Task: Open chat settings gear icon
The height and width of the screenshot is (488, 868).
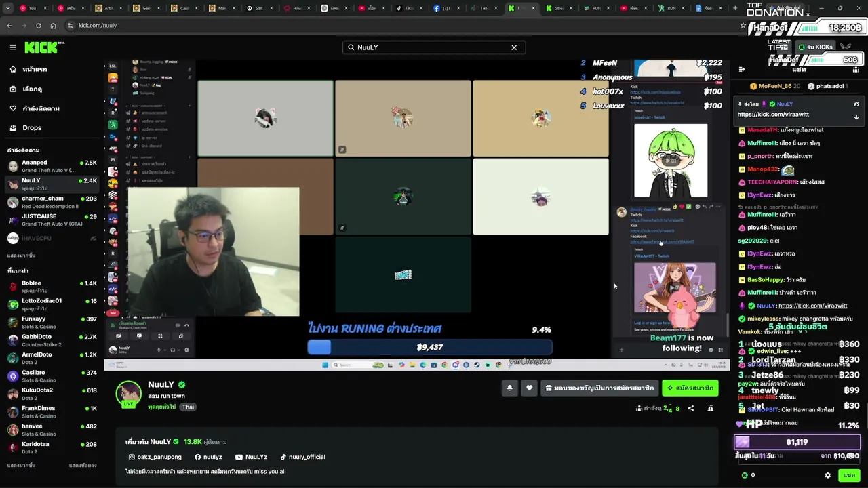Action: [827, 476]
